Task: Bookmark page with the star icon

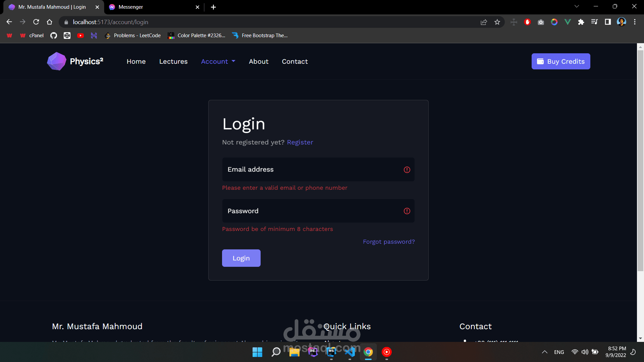Action: [497, 22]
